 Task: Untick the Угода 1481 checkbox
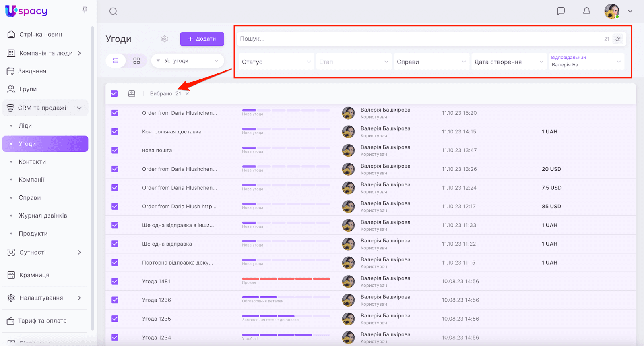tap(115, 281)
